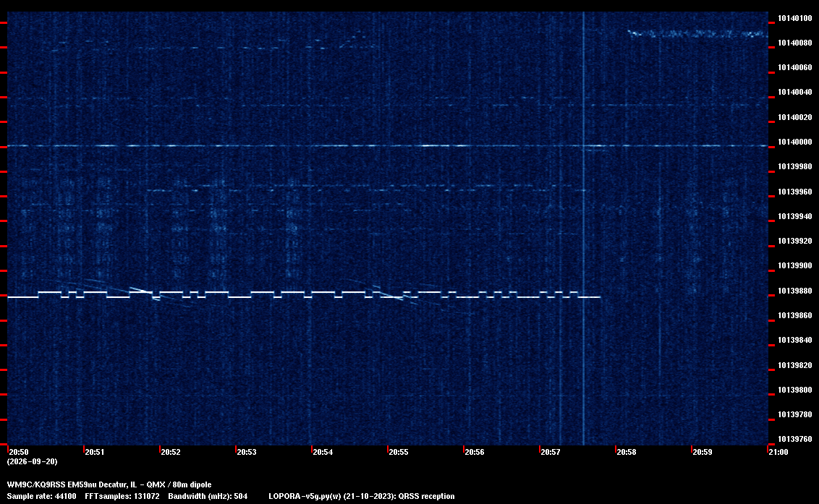Click the 10140060 frequency scale label

coord(795,67)
